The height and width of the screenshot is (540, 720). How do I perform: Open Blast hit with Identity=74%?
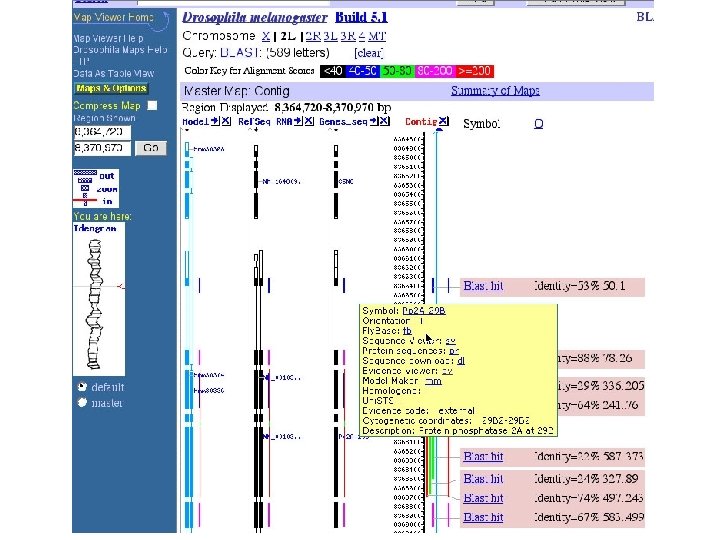[x=483, y=498]
